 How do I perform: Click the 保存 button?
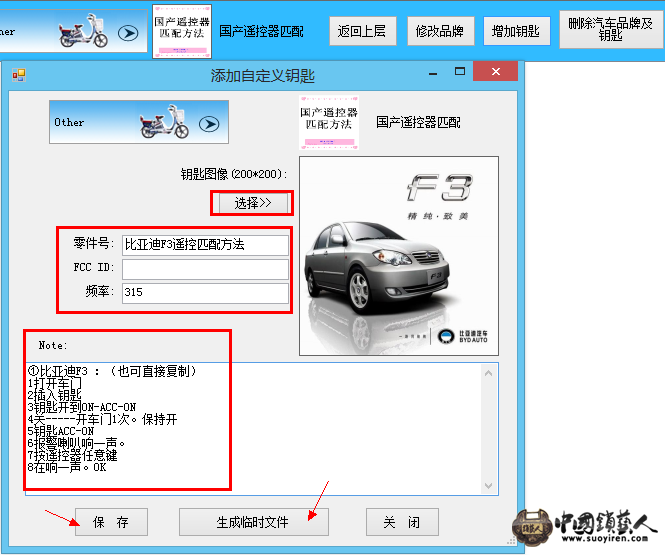[x=112, y=522]
